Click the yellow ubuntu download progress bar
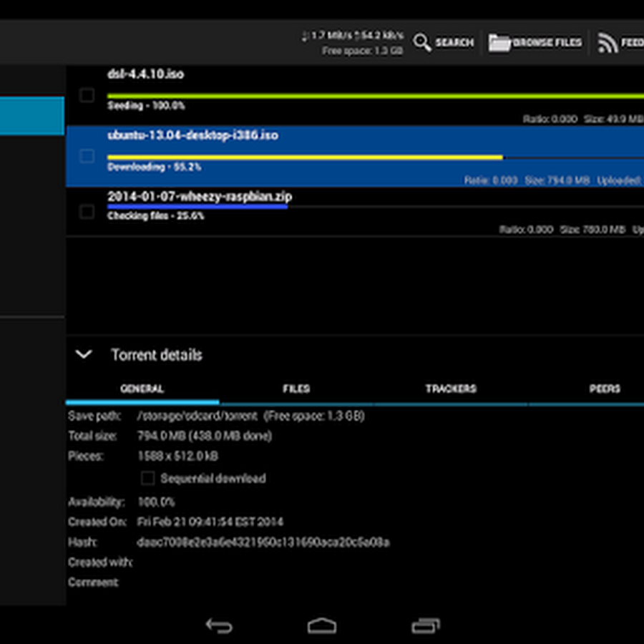This screenshot has width=644, height=644. point(305,157)
